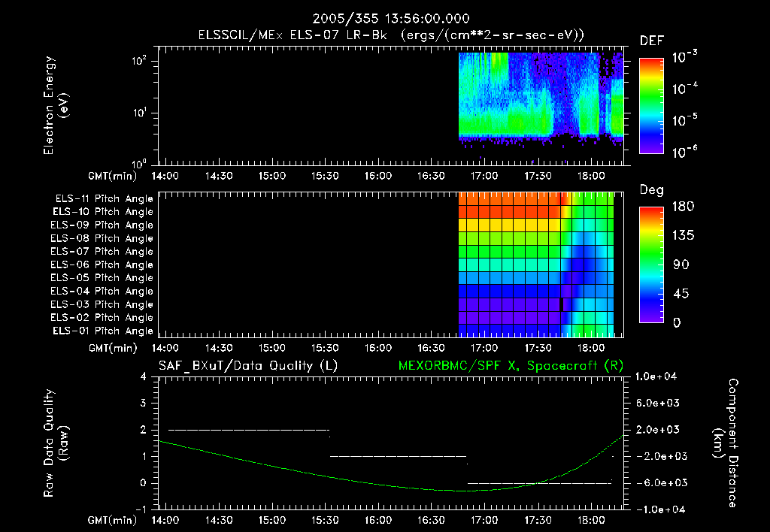Click the 14:00 label under the spectrogram
The image size is (770, 532).
pos(165,176)
